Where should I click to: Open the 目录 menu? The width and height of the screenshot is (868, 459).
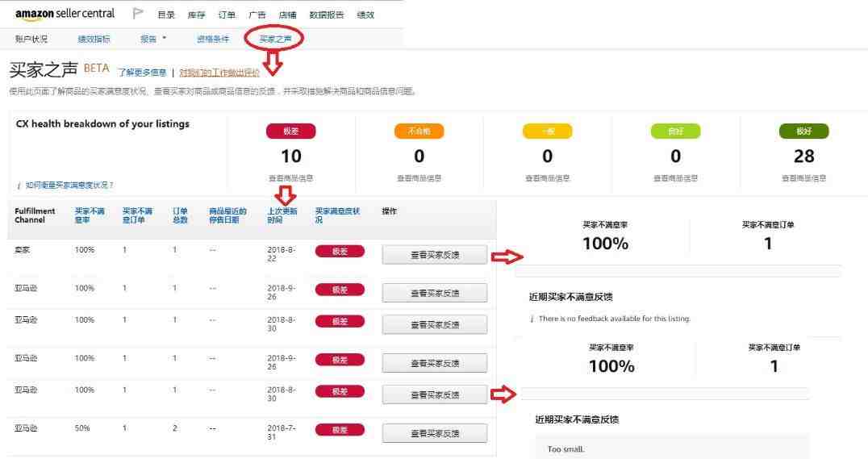(166, 15)
